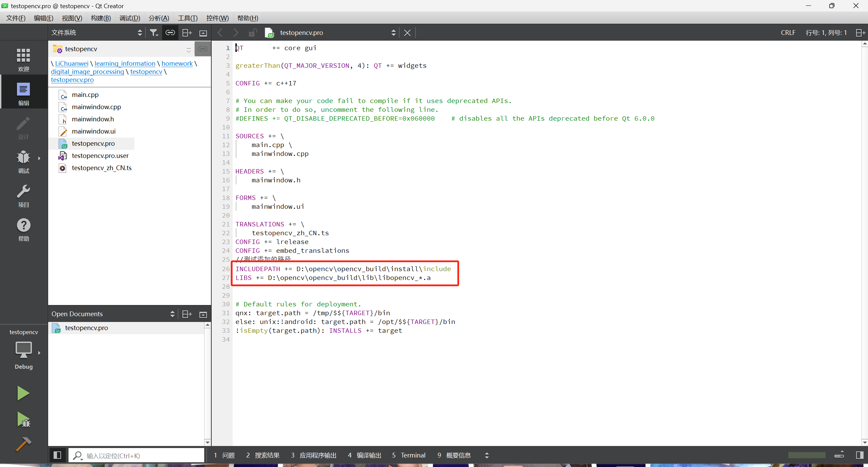Toggle the left sidebar panel button
The height and width of the screenshot is (467, 868).
pyautogui.click(x=57, y=455)
